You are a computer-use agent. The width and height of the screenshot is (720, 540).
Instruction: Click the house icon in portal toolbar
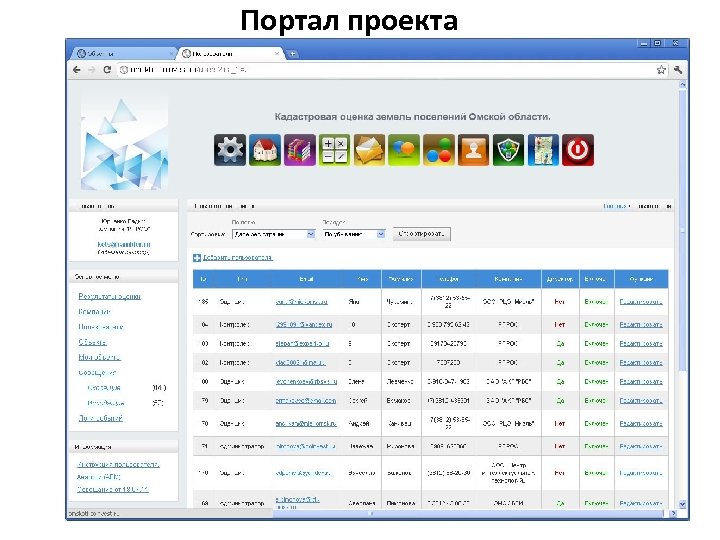[264, 150]
